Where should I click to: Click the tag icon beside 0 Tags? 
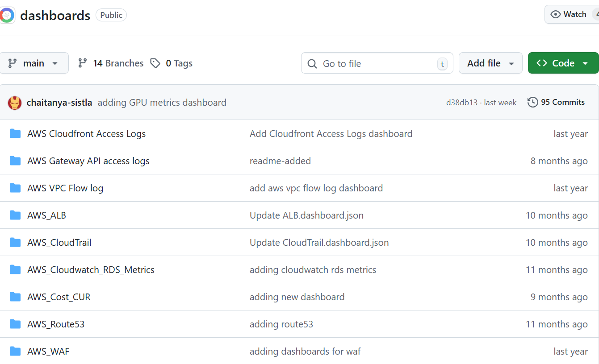(155, 63)
